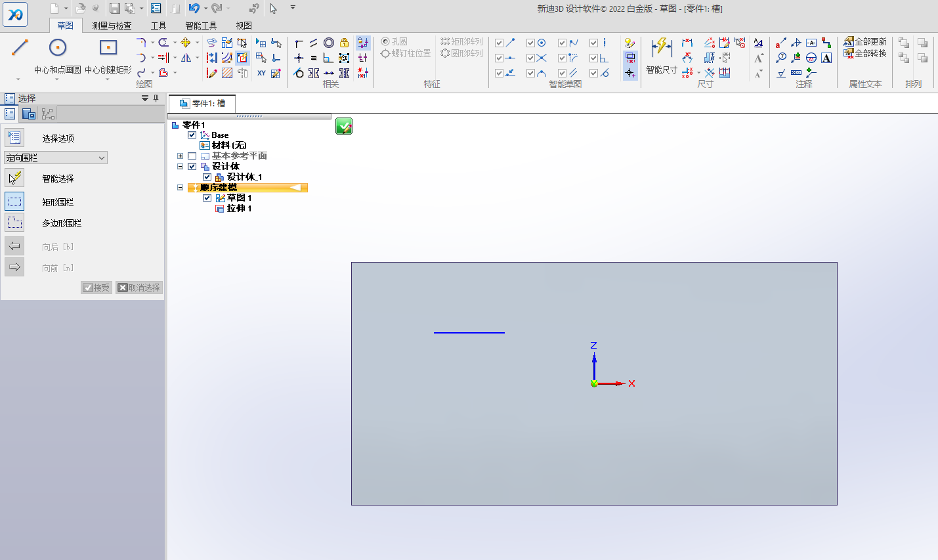Open dropdown arrow under Line tool
Image resolution: width=938 pixels, height=560 pixels.
coord(18,79)
